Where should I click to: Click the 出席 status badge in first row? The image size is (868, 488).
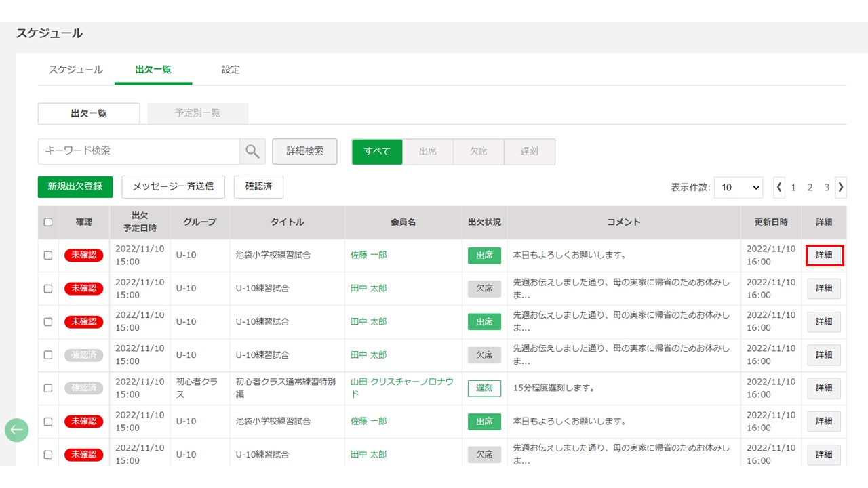coord(484,256)
